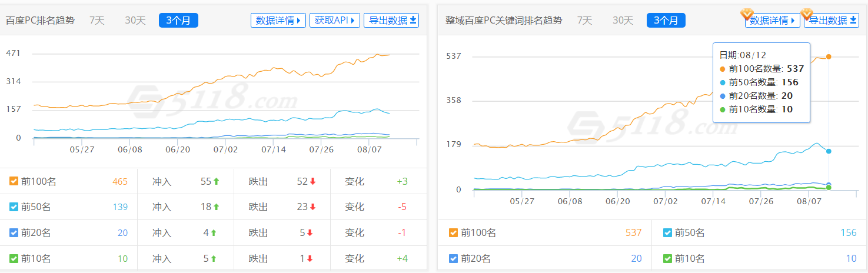Click +3 change value
This screenshot has width=868, height=273.
point(402,181)
